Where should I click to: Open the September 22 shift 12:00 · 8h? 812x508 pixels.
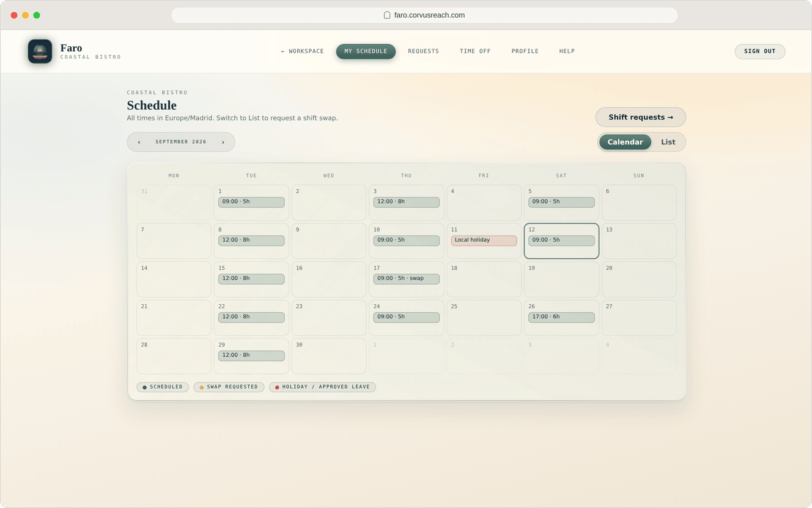pyautogui.click(x=251, y=318)
